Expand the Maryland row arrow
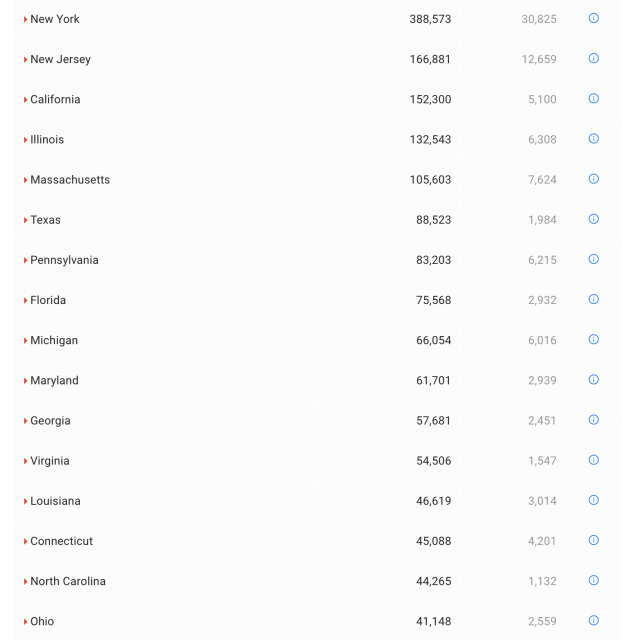 click(x=25, y=381)
